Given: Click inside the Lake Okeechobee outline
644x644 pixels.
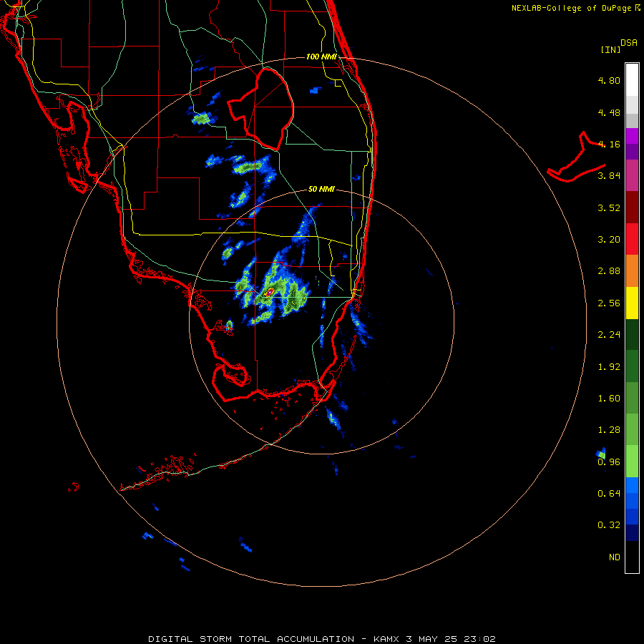Looking at the screenshot, I should 267,109.
